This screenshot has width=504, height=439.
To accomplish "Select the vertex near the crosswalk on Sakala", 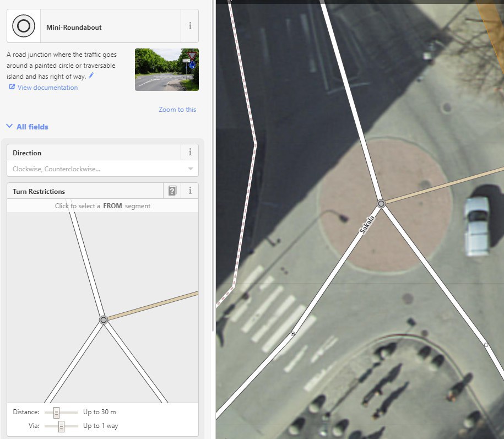I will (x=292, y=334).
